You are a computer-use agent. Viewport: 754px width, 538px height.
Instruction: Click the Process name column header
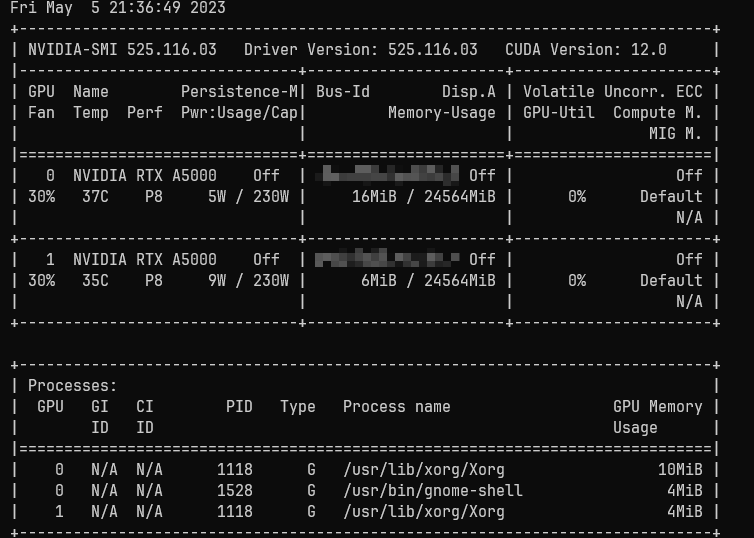(397, 407)
